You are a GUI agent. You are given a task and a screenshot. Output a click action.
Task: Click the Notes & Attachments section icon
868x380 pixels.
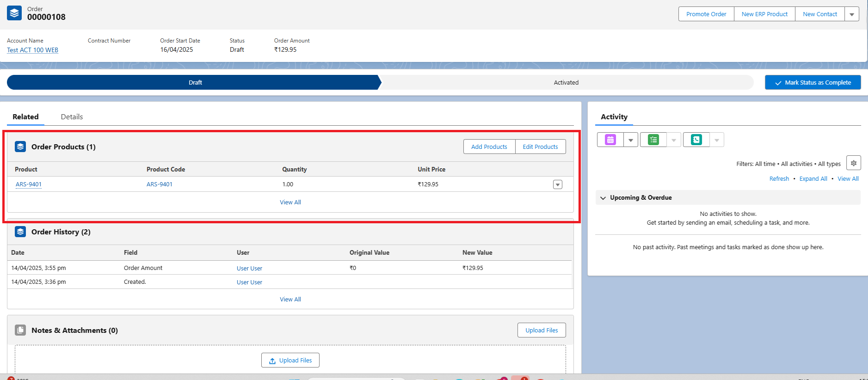20,330
